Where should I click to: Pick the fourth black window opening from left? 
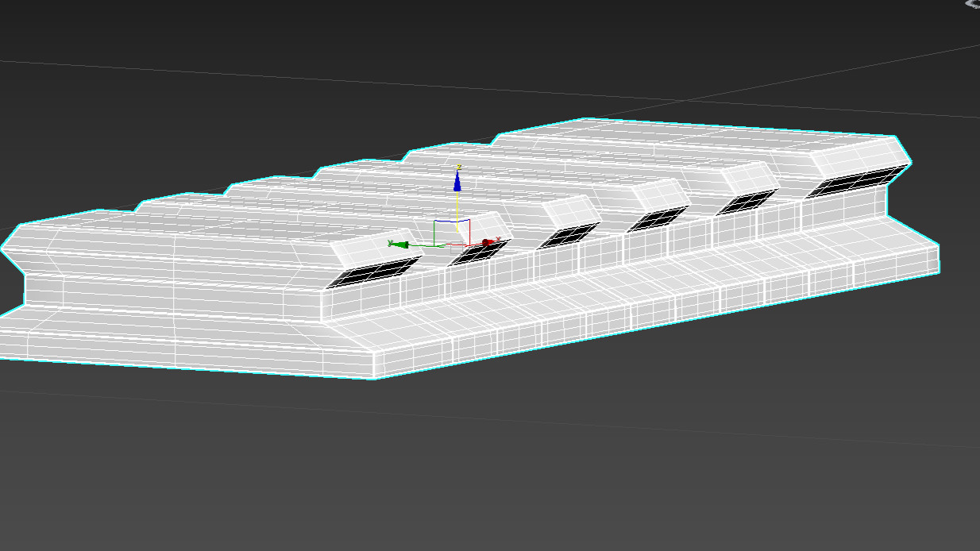[x=657, y=218]
